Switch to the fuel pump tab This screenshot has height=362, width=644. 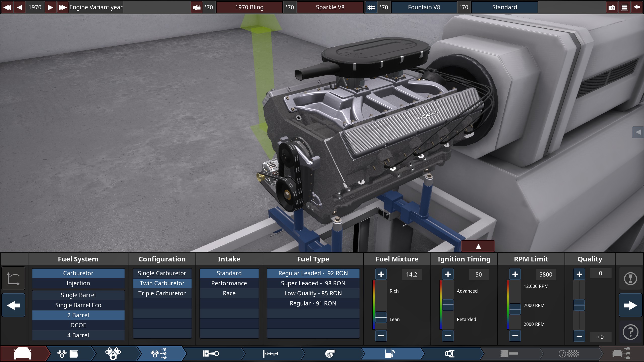[390, 354]
